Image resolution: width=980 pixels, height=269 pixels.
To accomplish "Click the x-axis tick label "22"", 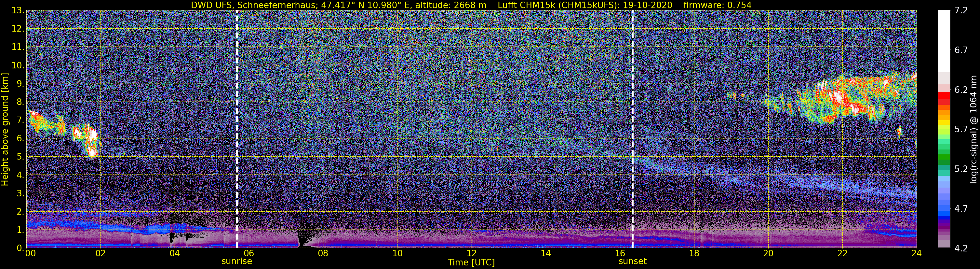I will [x=842, y=253].
